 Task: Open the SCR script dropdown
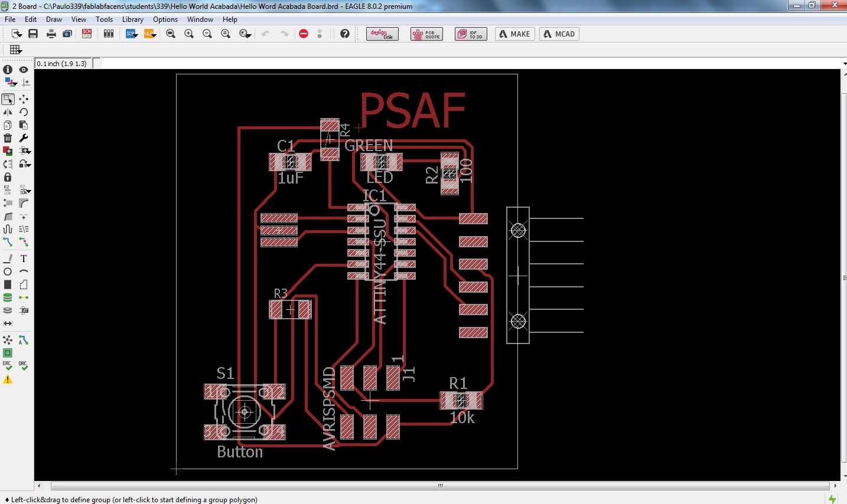(131, 34)
